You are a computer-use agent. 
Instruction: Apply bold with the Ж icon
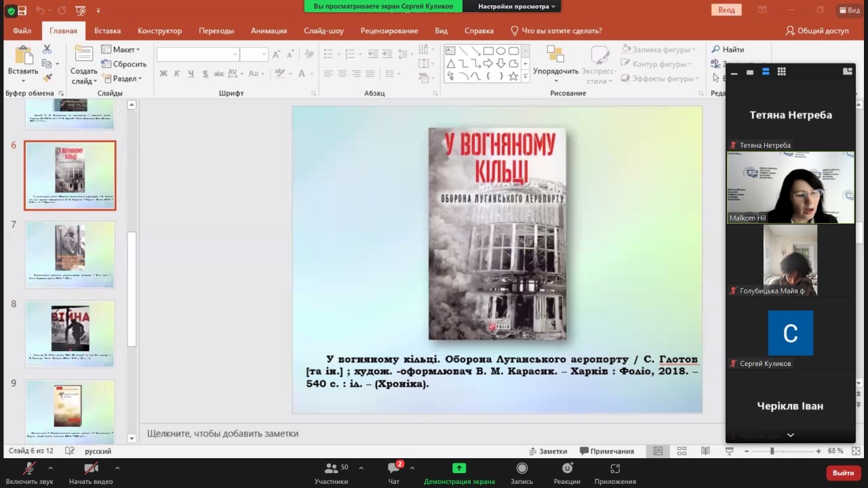(x=163, y=73)
